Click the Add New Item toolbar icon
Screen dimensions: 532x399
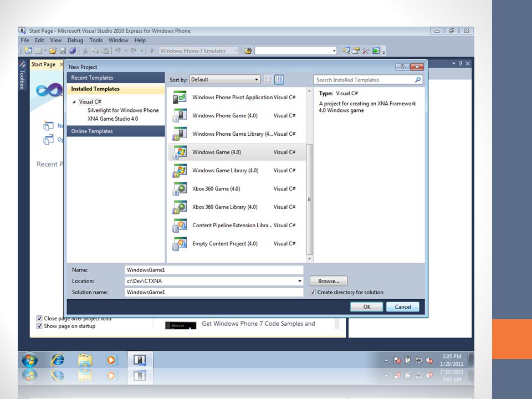[x=38, y=51]
